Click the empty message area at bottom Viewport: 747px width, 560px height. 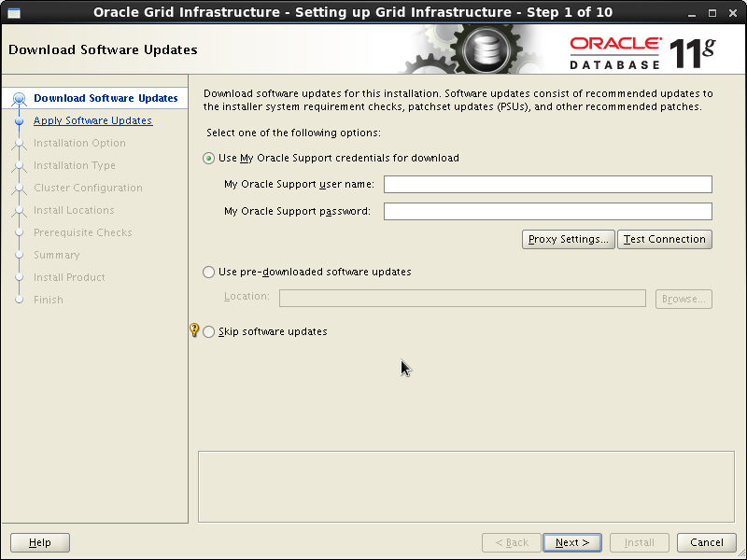pyautogui.click(x=466, y=486)
